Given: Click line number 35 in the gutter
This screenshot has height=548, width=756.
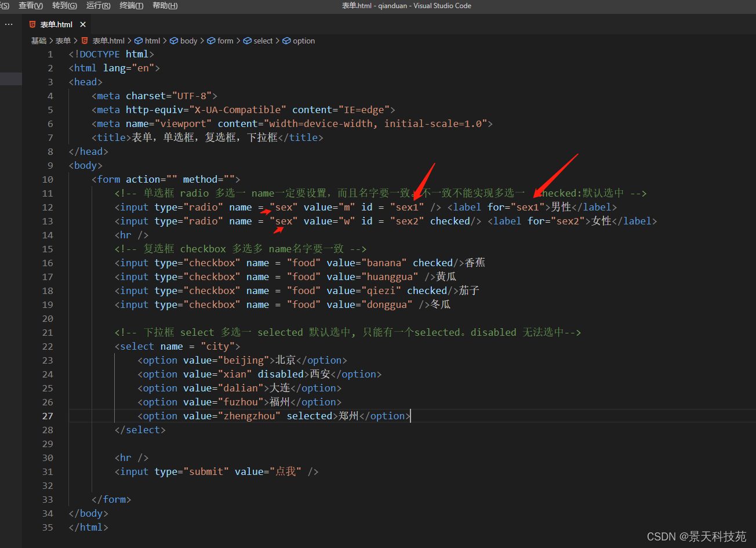Looking at the screenshot, I should pos(48,527).
